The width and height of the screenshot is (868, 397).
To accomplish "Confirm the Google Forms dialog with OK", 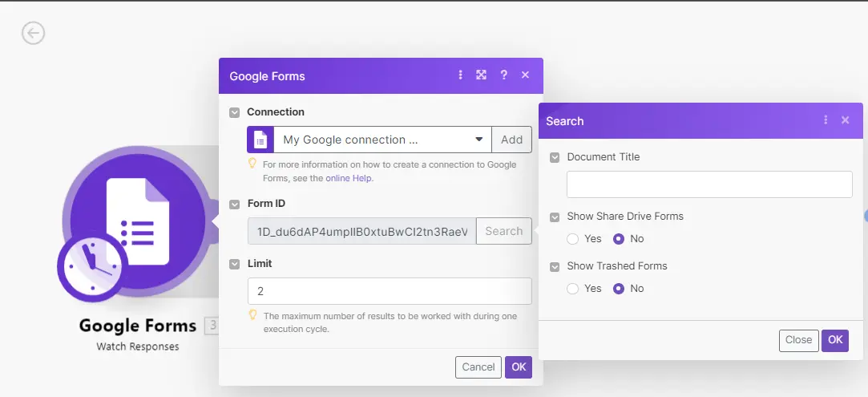I will point(519,367).
